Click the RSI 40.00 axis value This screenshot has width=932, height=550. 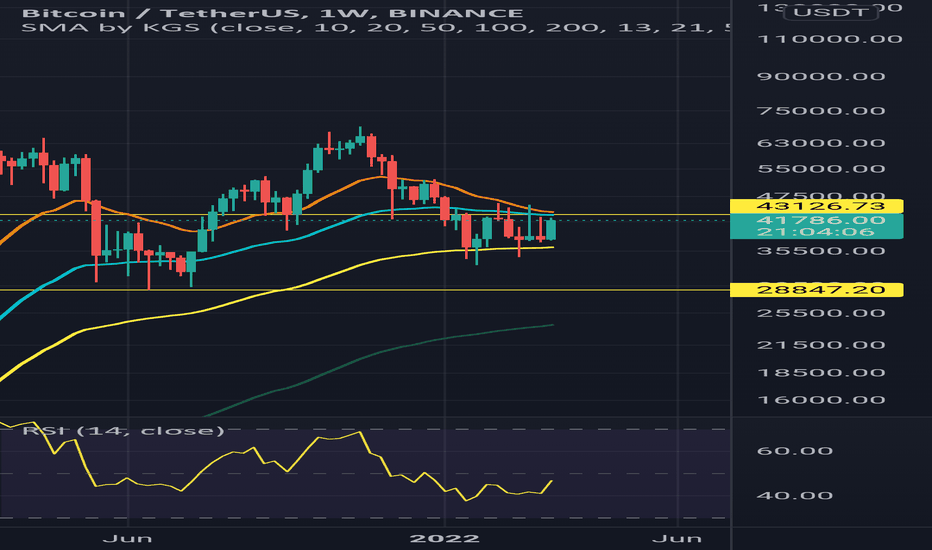[x=795, y=495]
